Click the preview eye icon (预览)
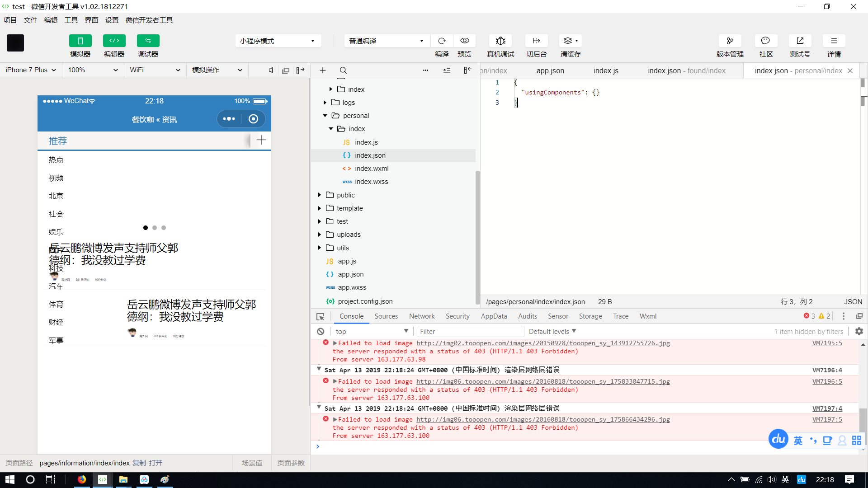868x488 pixels. pyautogui.click(x=464, y=41)
